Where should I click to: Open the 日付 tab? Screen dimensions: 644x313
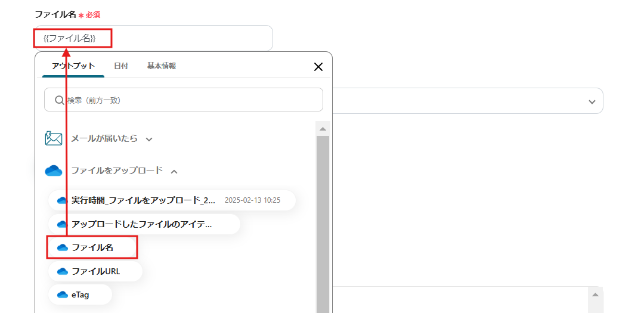pos(120,66)
